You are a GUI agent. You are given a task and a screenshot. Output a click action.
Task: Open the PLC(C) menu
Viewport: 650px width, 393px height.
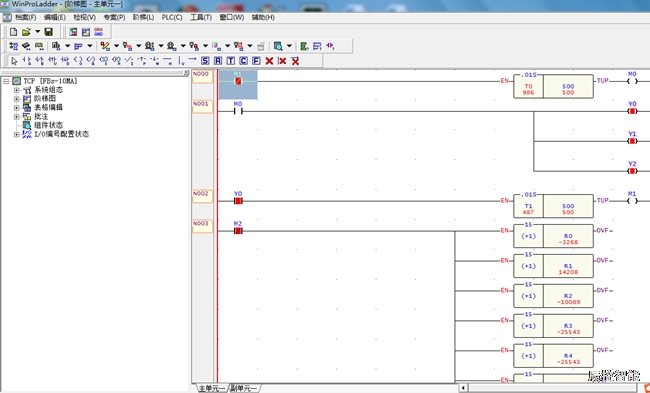[x=172, y=17]
